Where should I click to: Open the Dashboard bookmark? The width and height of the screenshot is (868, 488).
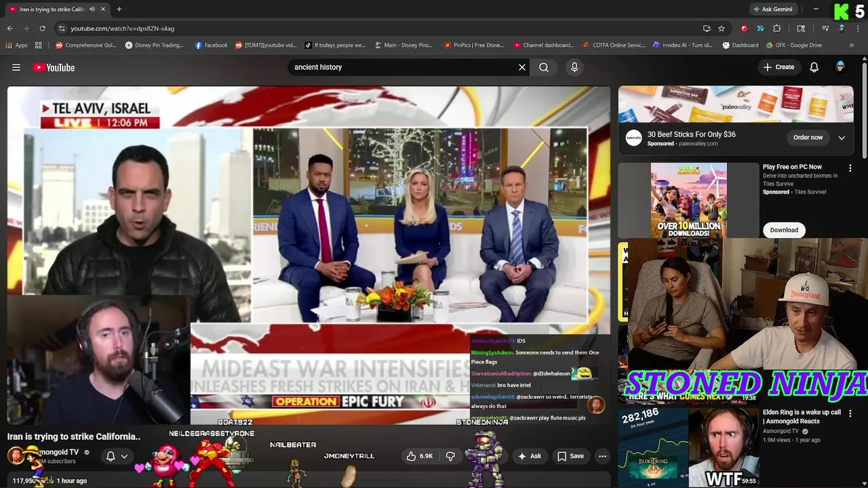point(740,45)
